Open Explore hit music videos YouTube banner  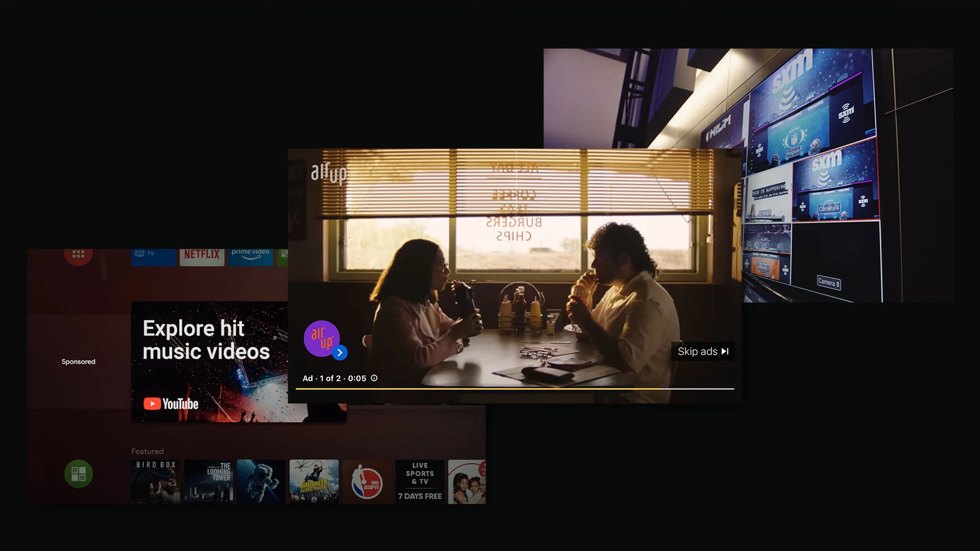point(210,362)
